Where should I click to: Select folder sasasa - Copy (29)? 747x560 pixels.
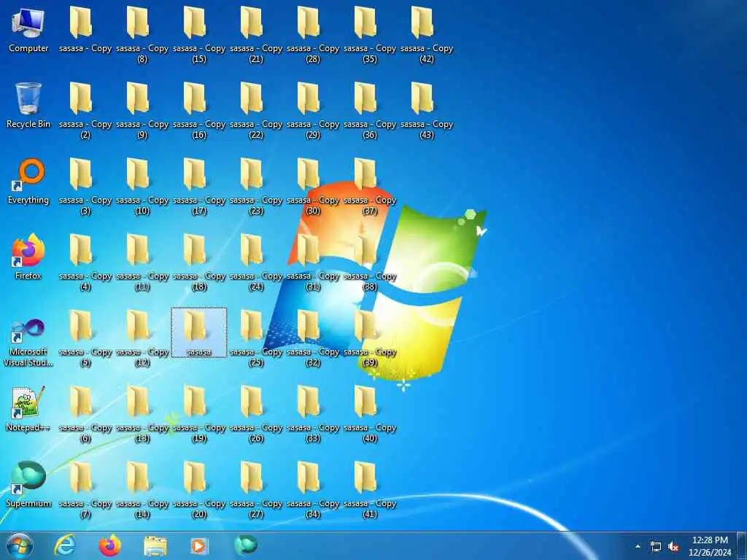312,111
